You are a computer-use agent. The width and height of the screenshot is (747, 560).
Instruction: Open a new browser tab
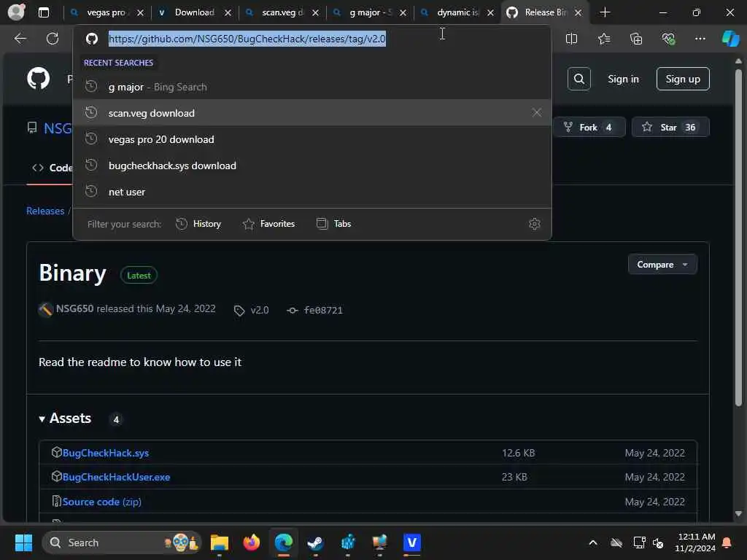[x=605, y=12]
